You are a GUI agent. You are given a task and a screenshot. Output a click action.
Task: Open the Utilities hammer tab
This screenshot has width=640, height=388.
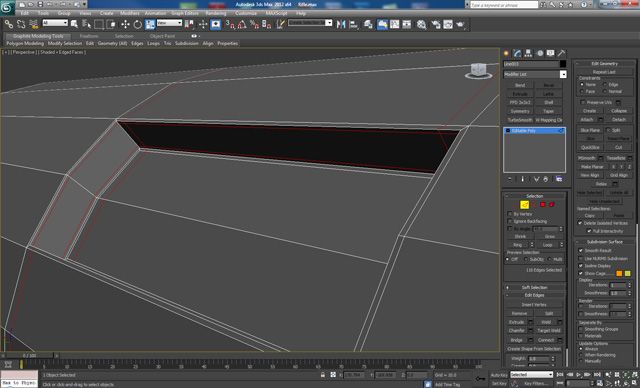pos(562,53)
